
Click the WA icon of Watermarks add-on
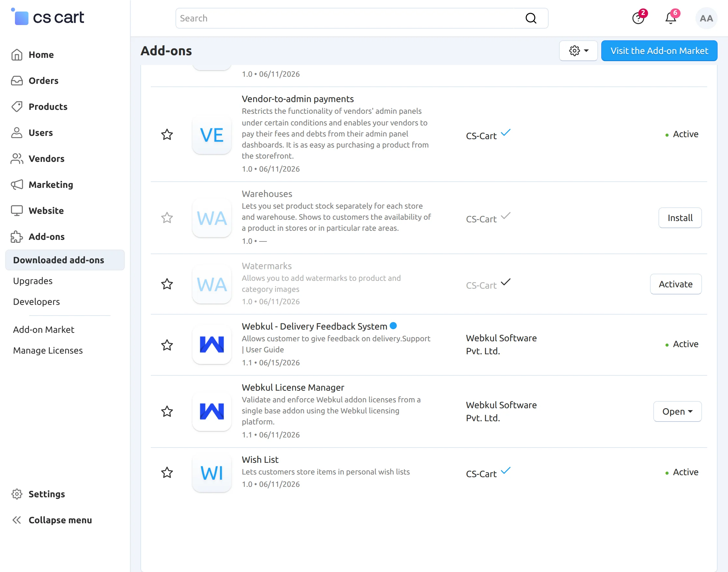coord(212,284)
